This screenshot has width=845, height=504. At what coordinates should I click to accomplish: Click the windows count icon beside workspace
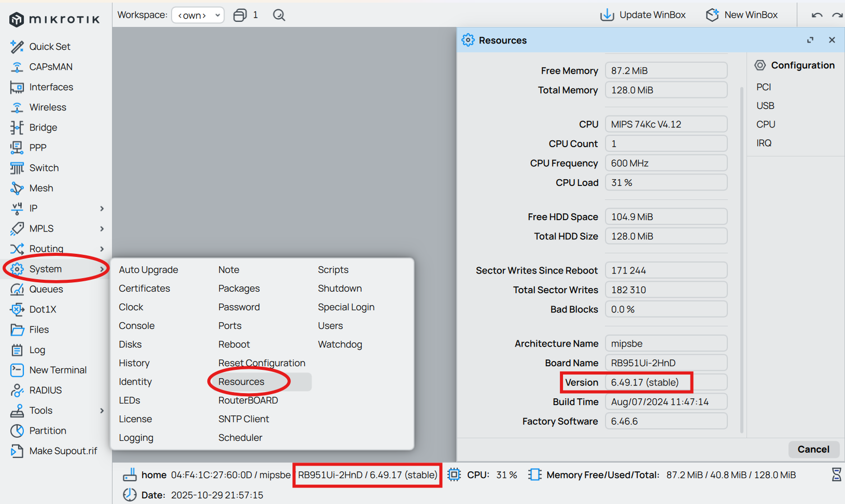pyautogui.click(x=240, y=15)
